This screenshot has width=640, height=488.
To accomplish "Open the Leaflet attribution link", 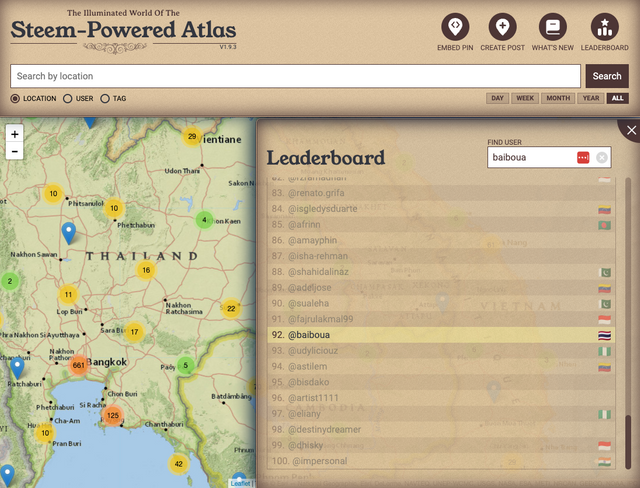I will [x=240, y=483].
